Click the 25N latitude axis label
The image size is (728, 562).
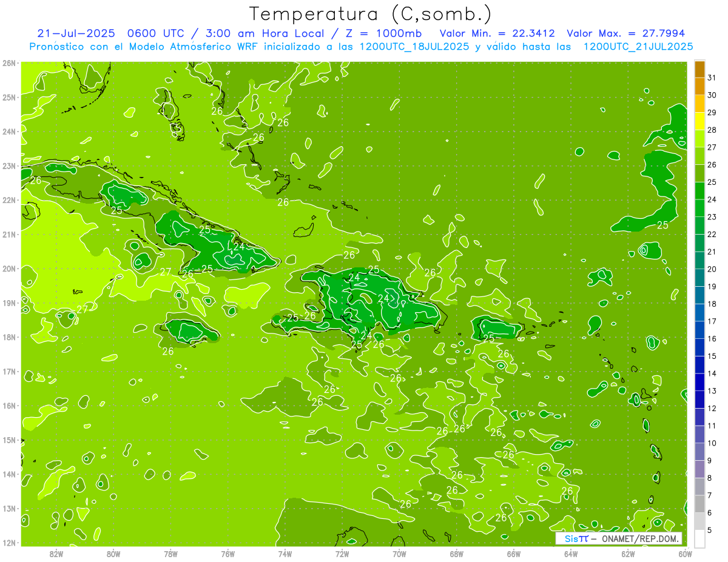pyautogui.click(x=8, y=97)
